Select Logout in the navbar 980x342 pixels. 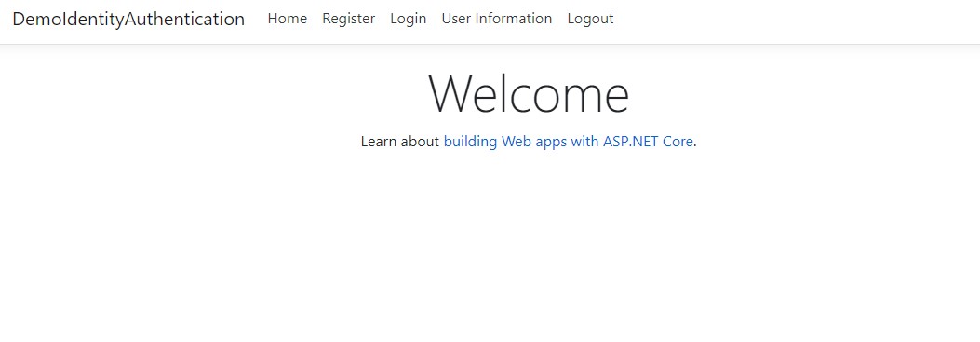coord(590,19)
